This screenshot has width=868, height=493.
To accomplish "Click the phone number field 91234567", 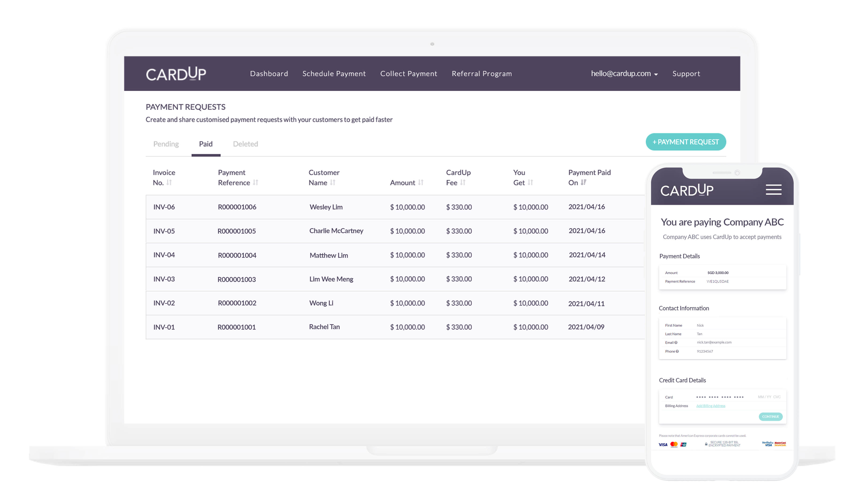I will pyautogui.click(x=705, y=351).
